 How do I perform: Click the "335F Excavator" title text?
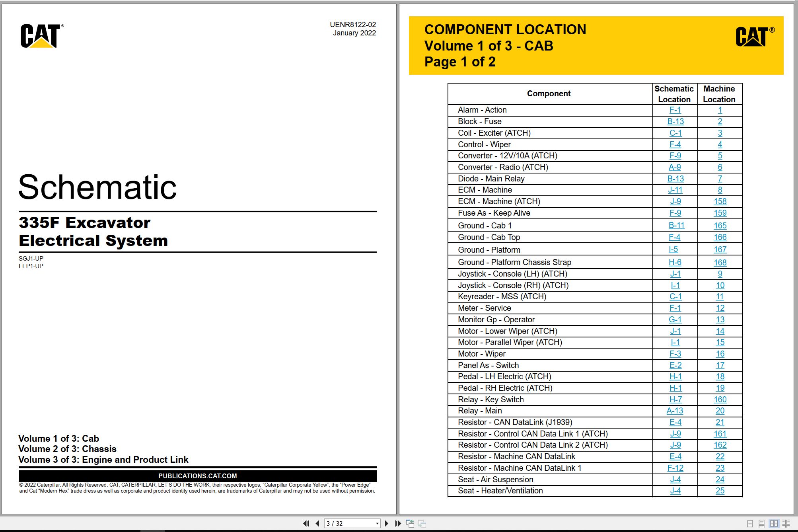(x=85, y=222)
